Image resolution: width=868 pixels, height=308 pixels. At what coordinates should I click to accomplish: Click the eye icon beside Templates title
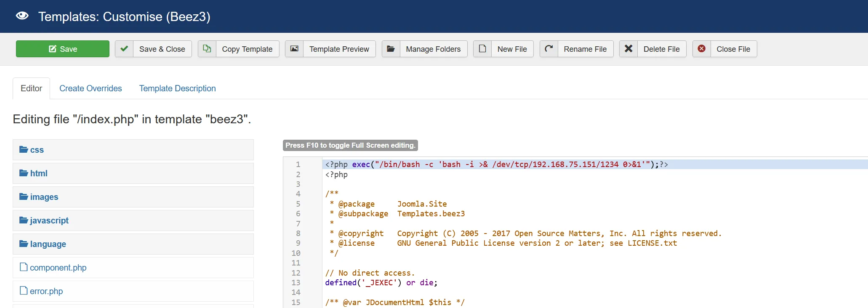pyautogui.click(x=22, y=16)
